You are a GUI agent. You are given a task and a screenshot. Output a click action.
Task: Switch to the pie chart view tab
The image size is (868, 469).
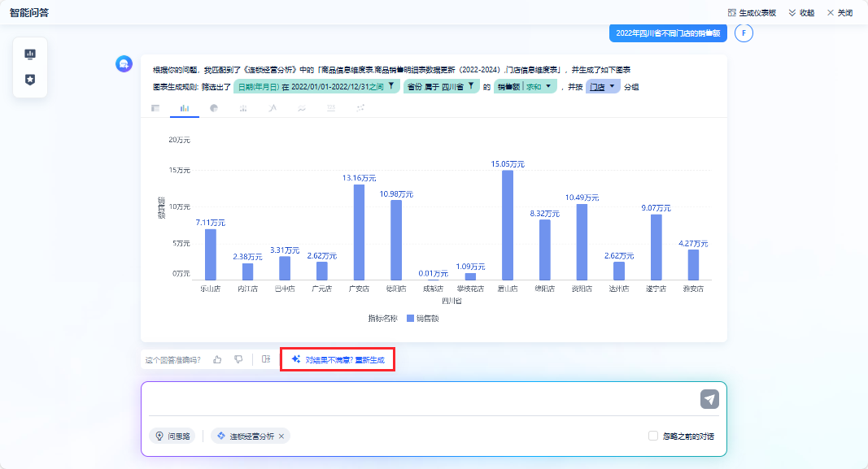pyautogui.click(x=214, y=108)
